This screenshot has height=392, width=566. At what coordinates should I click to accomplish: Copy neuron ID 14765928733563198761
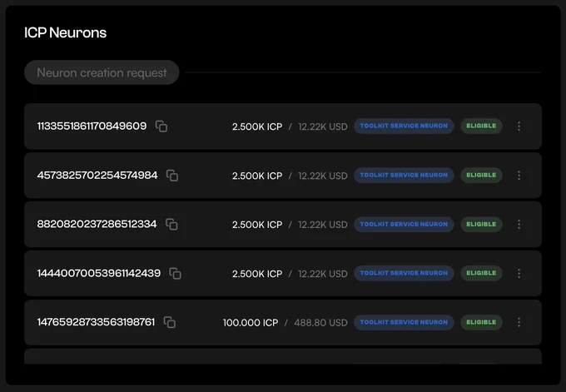click(170, 322)
